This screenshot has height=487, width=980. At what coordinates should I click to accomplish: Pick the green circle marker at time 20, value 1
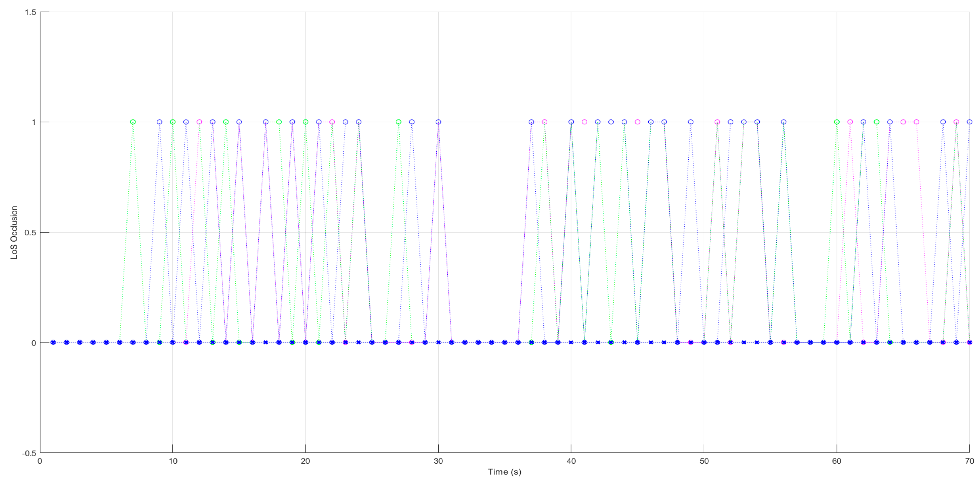pos(306,122)
